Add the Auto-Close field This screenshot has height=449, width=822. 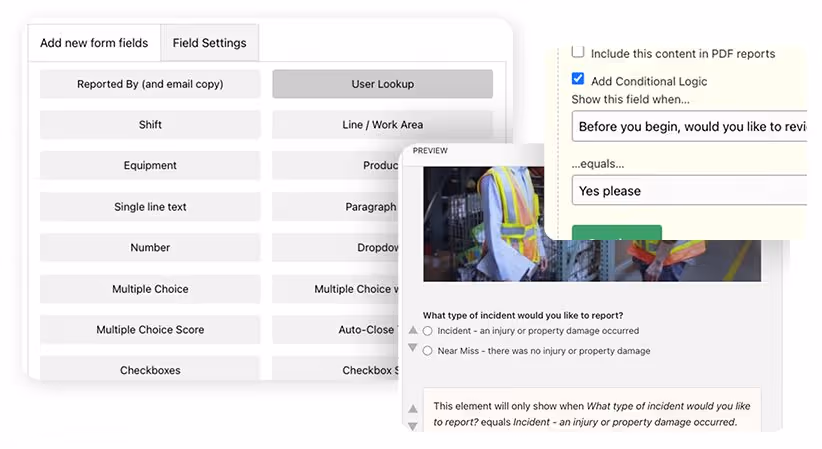point(337,330)
